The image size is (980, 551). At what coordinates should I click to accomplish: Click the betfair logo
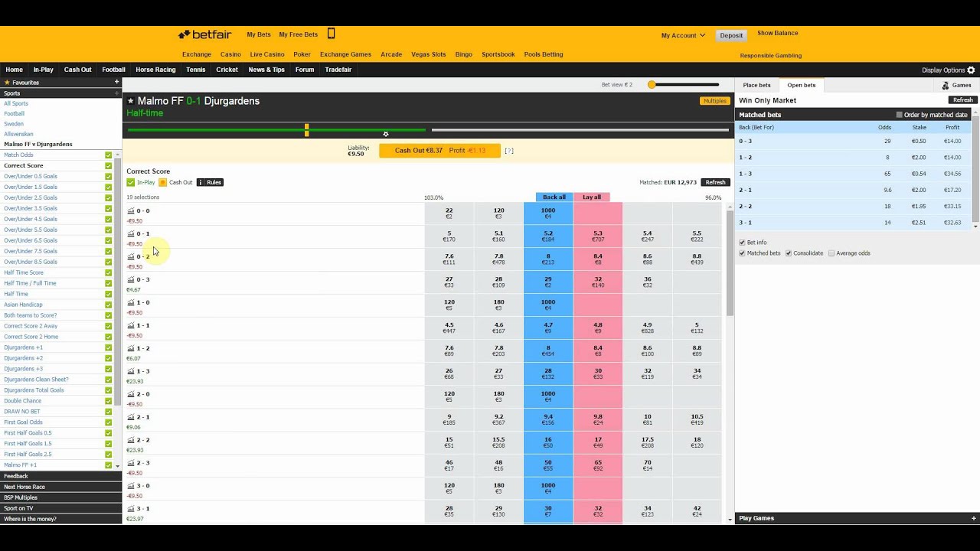pyautogui.click(x=204, y=34)
